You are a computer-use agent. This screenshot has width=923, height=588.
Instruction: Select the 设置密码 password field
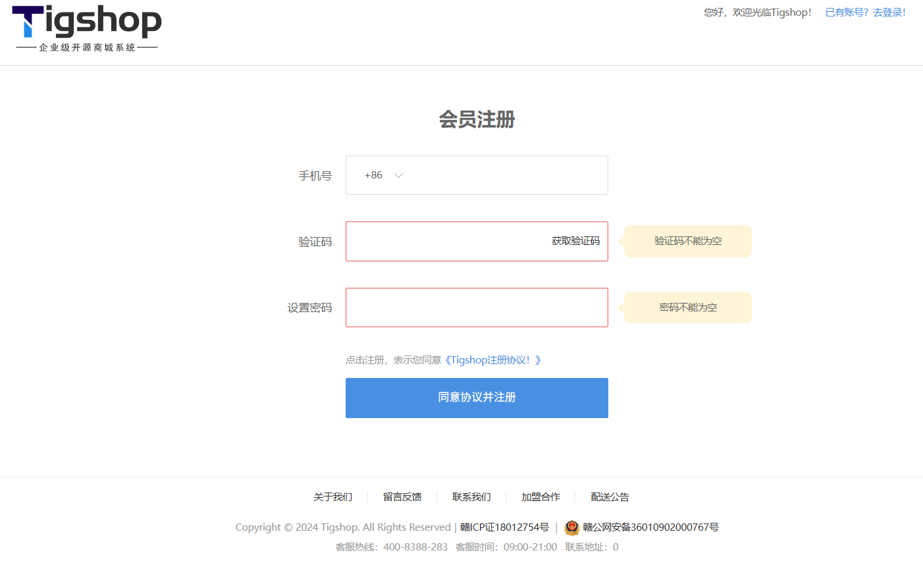point(477,307)
